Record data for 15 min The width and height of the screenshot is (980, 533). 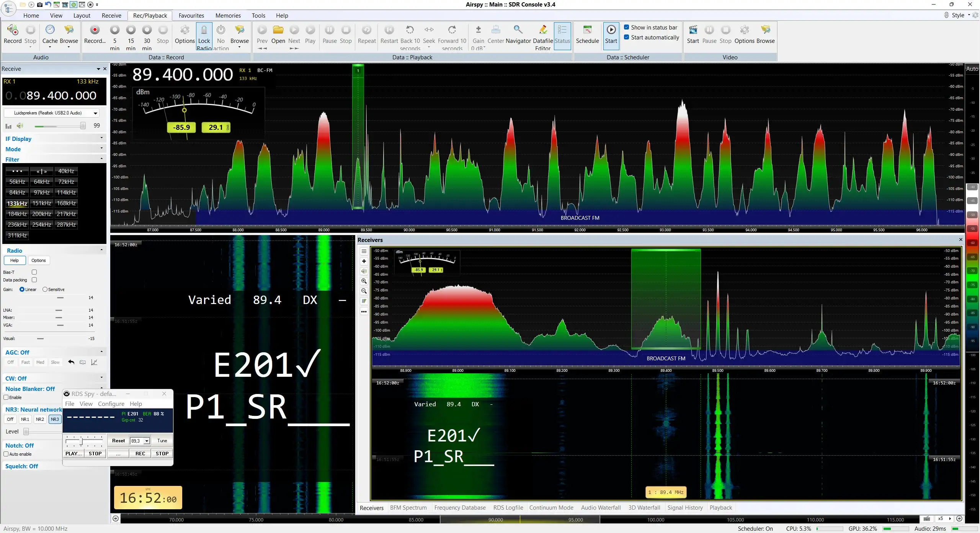tap(131, 37)
